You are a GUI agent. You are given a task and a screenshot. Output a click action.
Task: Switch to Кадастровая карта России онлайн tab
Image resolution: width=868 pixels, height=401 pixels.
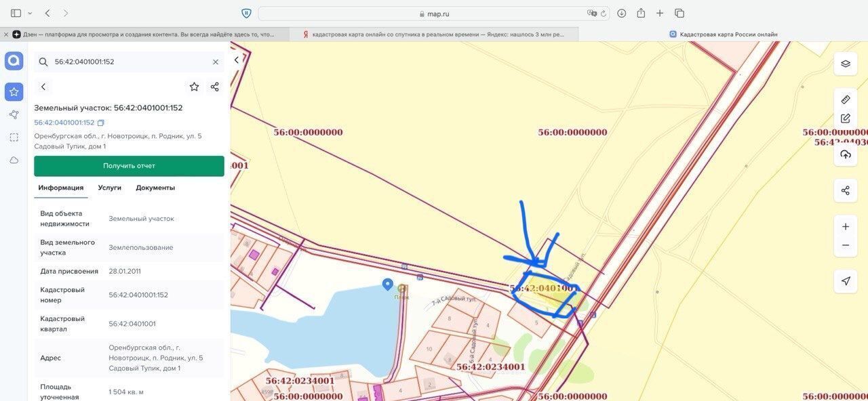pyautogui.click(x=723, y=34)
